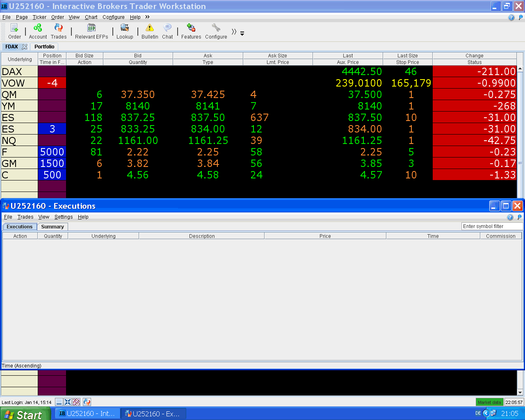The image size is (525, 420).
Task: Expand hidden system tray icons arrow
Action: (486, 413)
